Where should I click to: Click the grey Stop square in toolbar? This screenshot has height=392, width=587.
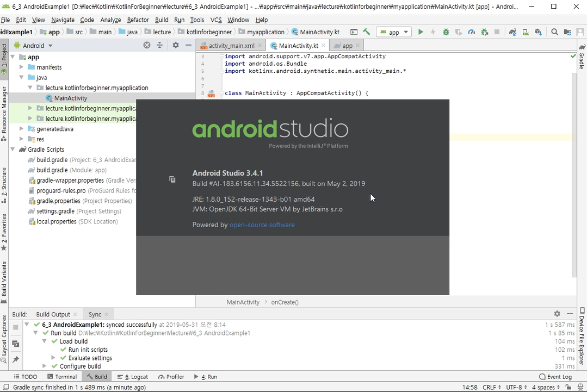point(497,32)
